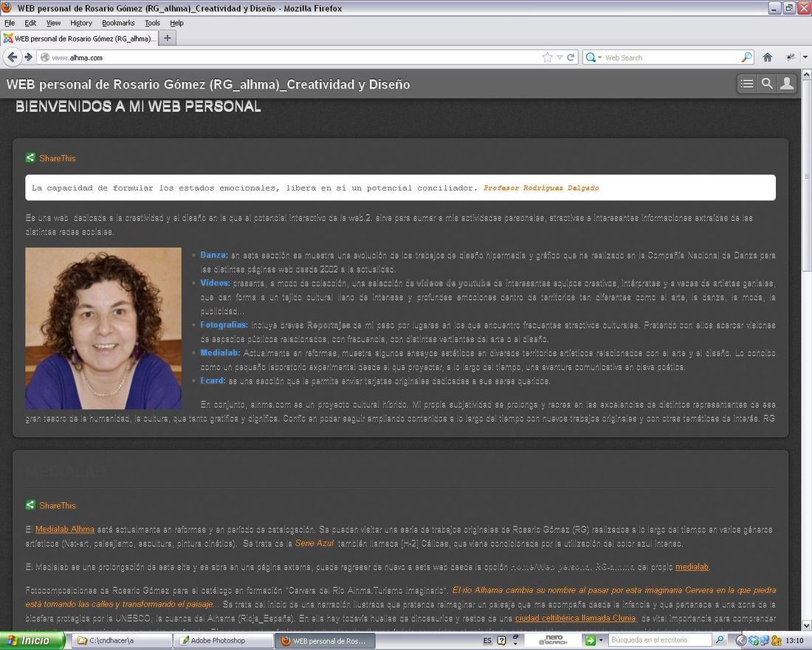Go back using the Firefox back arrow

coord(13,57)
